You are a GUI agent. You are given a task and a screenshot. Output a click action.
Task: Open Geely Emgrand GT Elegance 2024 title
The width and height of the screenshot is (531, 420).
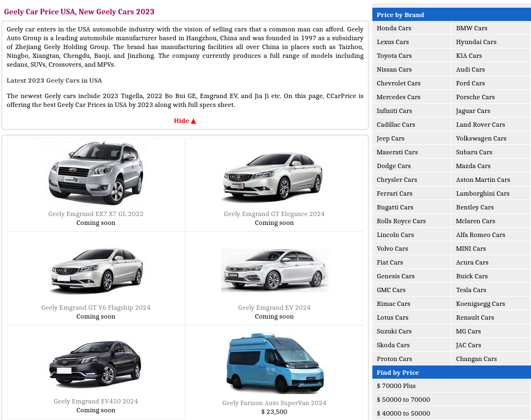tap(274, 214)
